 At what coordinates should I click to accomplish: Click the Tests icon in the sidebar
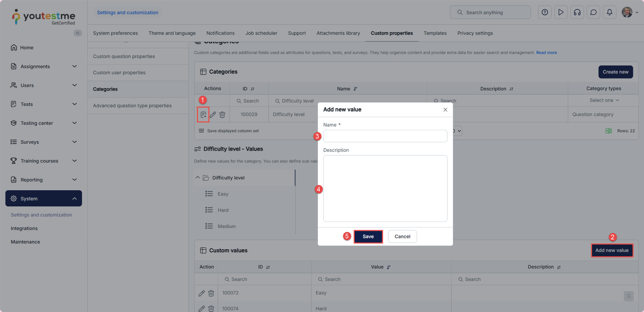pyautogui.click(x=14, y=104)
